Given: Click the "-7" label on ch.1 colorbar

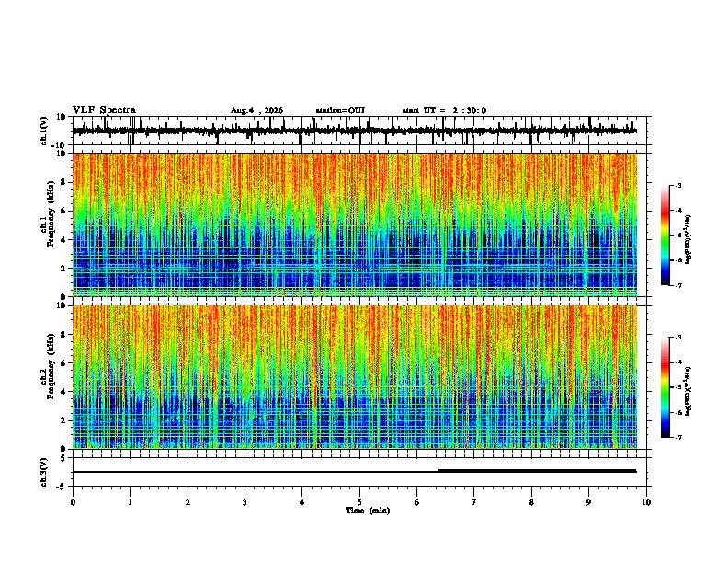Looking at the screenshot, I should (x=678, y=285).
